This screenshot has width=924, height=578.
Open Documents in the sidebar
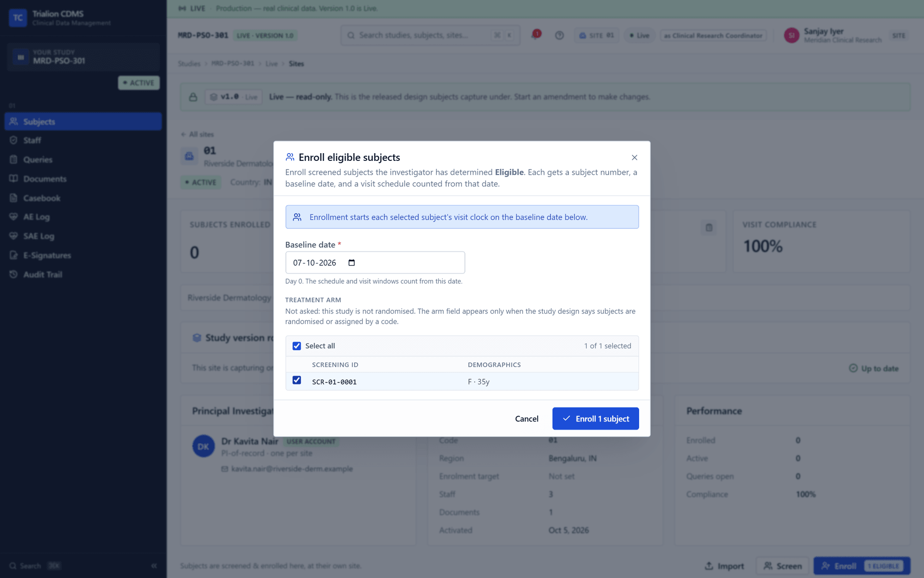(83, 179)
